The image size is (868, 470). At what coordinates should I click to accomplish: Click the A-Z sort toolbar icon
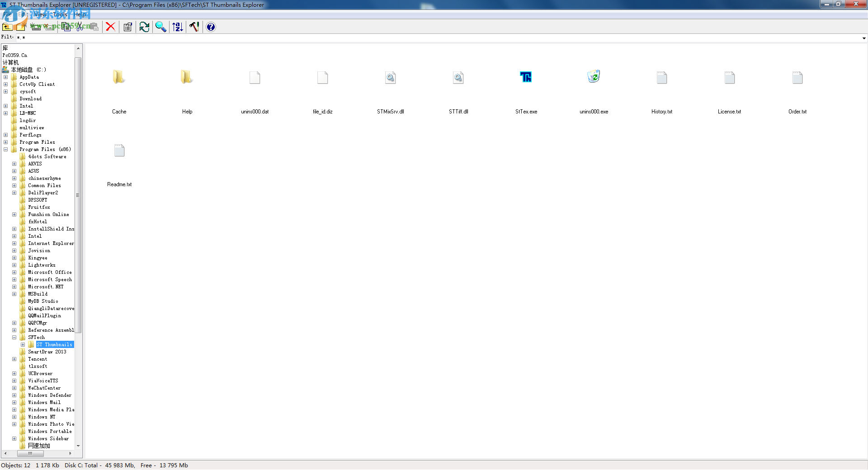pos(178,27)
